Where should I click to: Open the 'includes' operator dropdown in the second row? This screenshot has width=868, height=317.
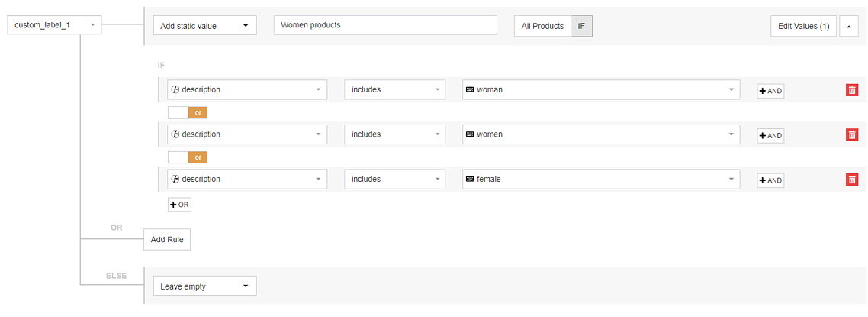coord(394,135)
